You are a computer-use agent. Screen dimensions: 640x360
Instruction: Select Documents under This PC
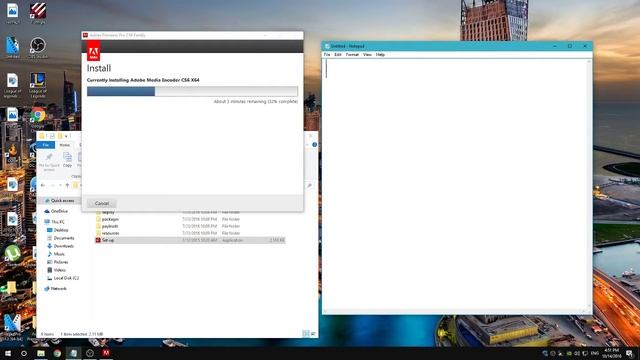pyautogui.click(x=61, y=238)
